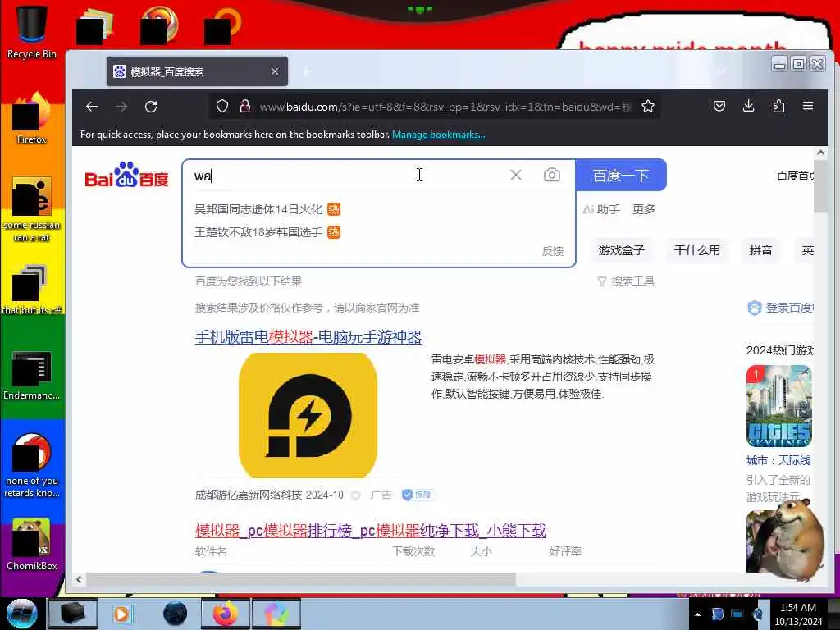The height and width of the screenshot is (630, 840).
Task: Open the Windows Start menu
Action: 21,614
